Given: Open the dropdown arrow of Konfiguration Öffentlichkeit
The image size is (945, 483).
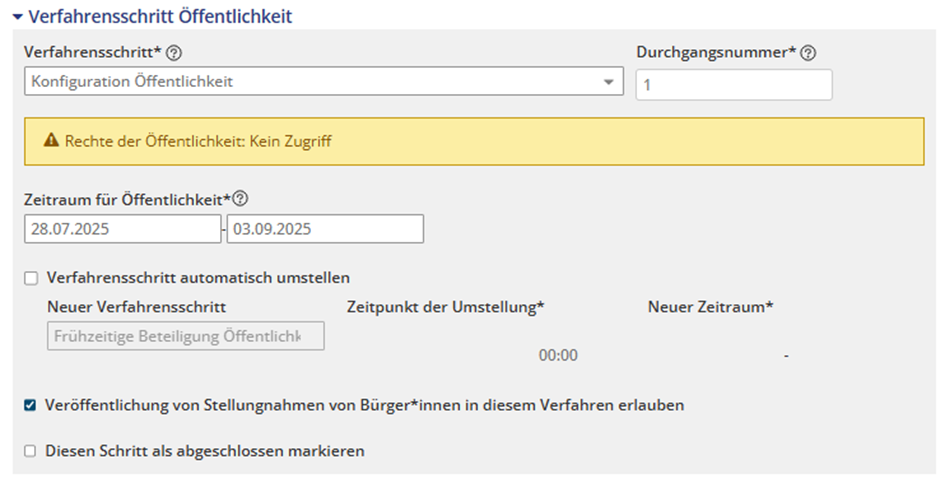Looking at the screenshot, I should (x=608, y=82).
